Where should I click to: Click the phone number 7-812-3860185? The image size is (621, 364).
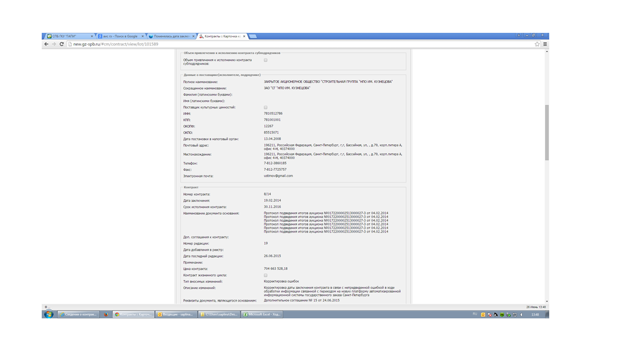[275, 163]
